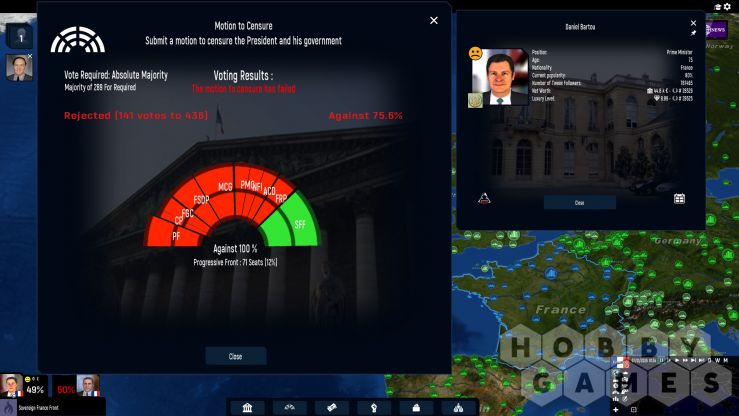Click the 'Rejected (141 votes to 436)' text
739x416 pixels.
(x=136, y=115)
